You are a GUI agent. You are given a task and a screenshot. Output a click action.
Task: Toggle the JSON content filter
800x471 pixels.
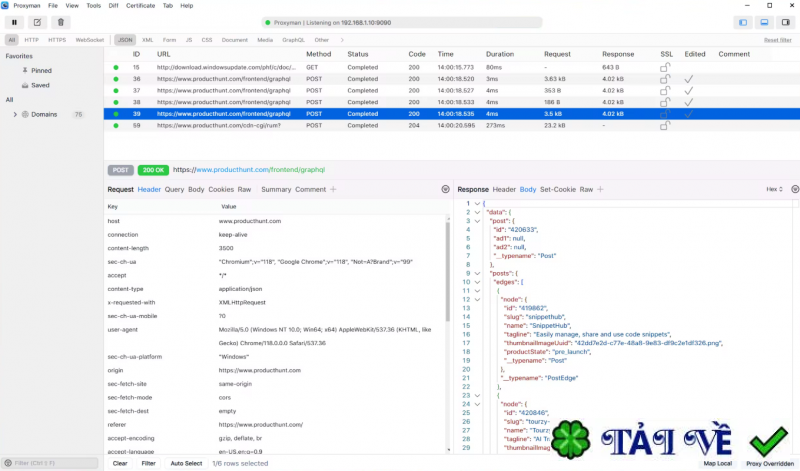coord(125,40)
